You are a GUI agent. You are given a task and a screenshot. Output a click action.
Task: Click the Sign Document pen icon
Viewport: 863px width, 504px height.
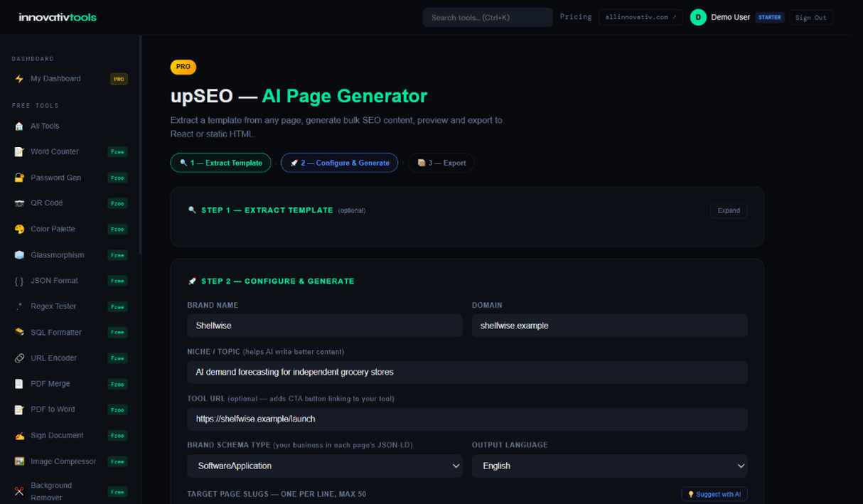coord(19,435)
